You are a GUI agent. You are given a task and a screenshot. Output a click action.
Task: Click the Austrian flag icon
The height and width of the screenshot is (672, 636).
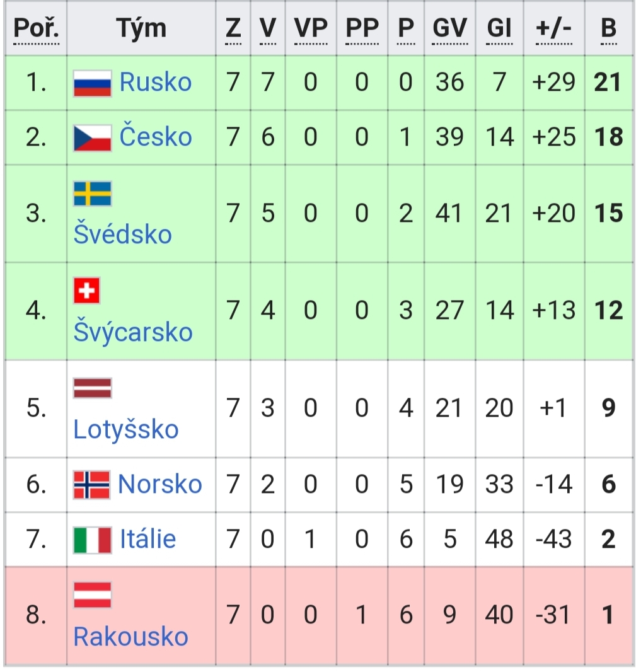92,595
